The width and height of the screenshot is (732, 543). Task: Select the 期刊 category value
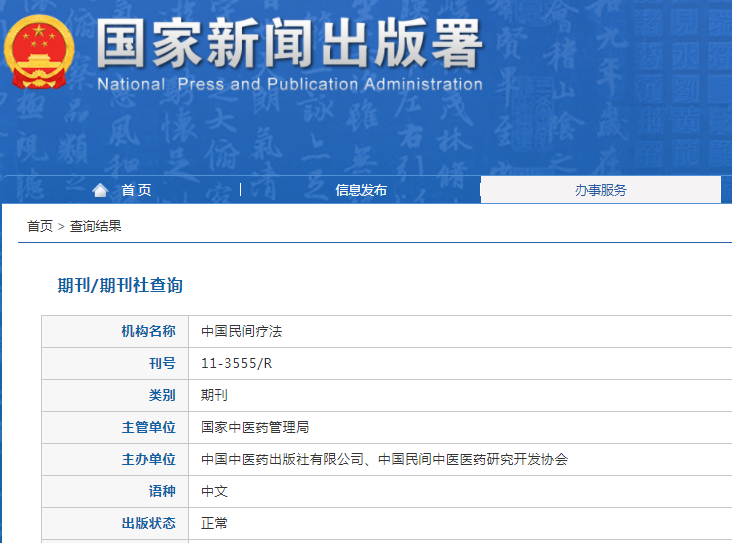coord(214,395)
